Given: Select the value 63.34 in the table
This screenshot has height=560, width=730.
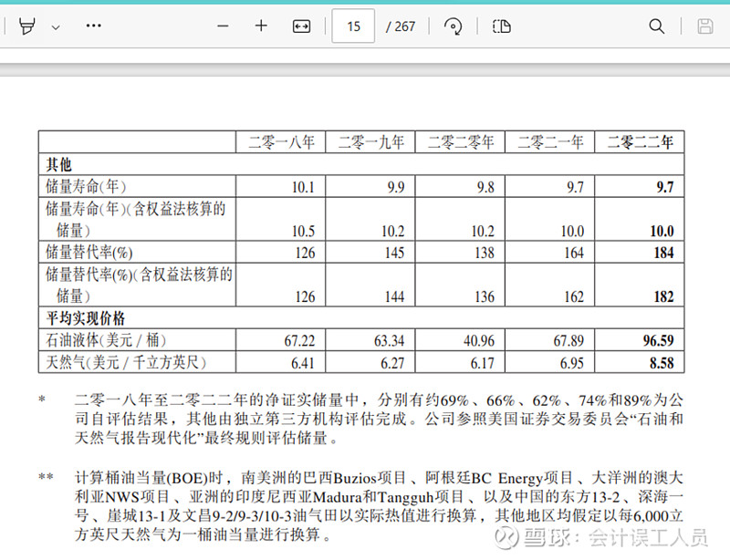Looking at the screenshot, I should (x=390, y=341).
